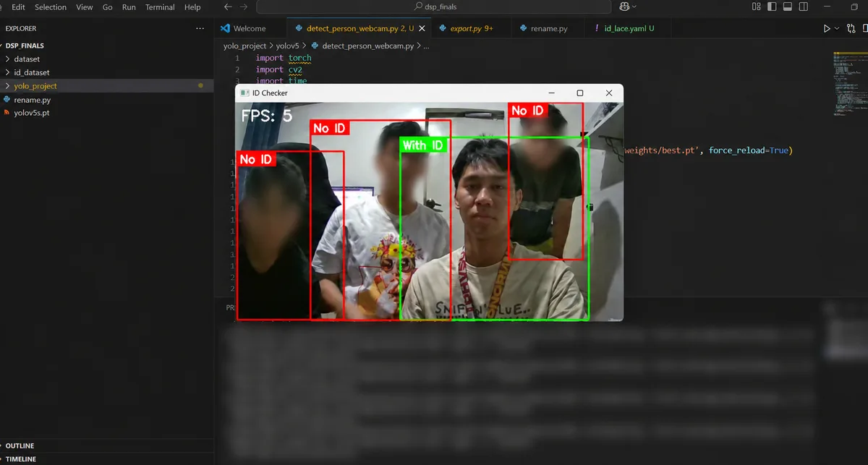Expand the id_dataset folder

pos(106,72)
